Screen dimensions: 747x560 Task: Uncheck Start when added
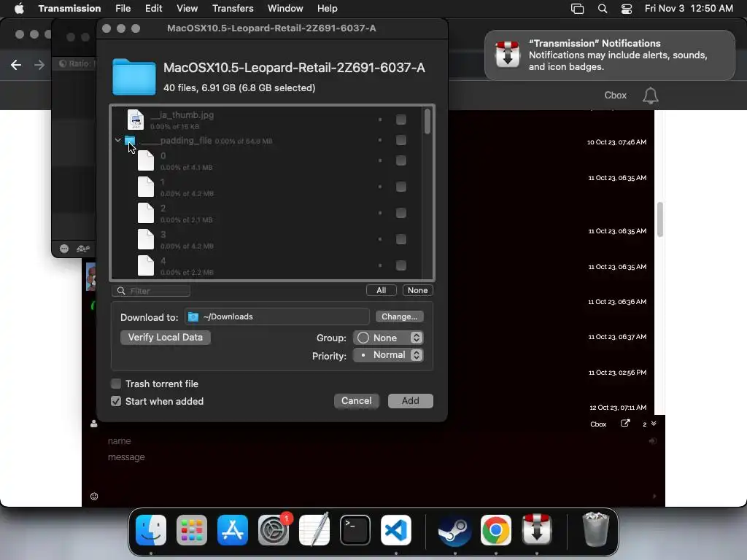coord(116,402)
